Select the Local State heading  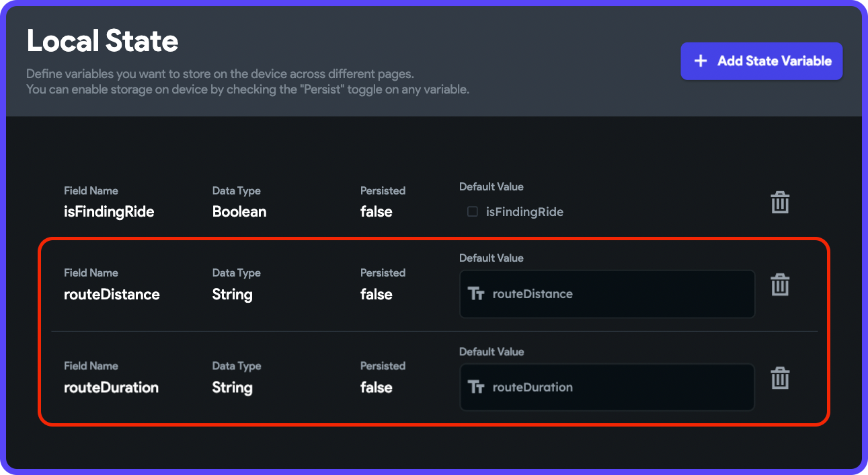[102, 41]
